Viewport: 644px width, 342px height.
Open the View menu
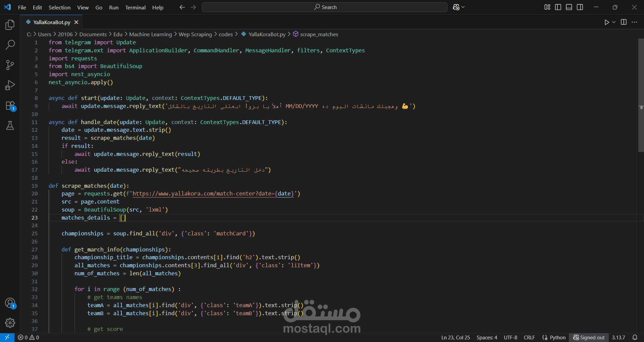[x=83, y=7]
